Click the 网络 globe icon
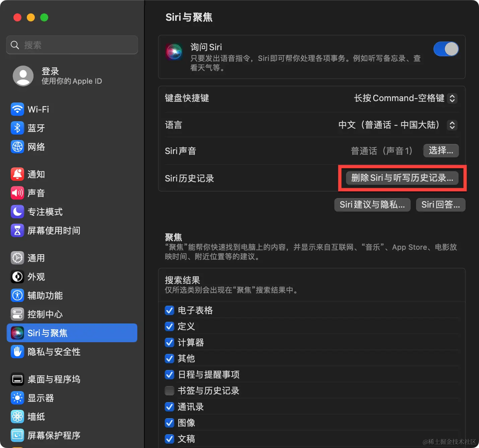 (17, 147)
